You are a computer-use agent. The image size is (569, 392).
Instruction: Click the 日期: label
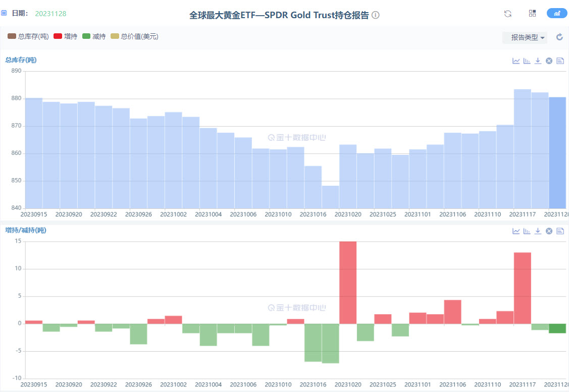click(20, 13)
